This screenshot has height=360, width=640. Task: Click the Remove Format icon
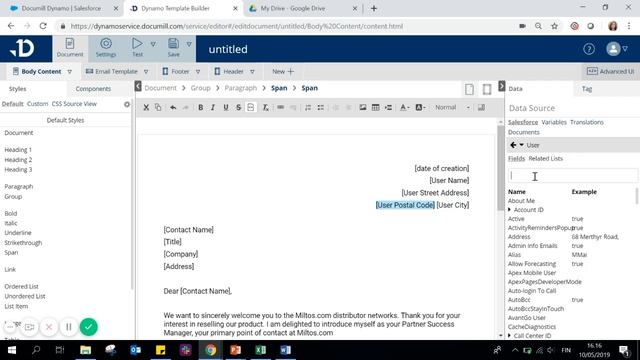click(x=265, y=107)
